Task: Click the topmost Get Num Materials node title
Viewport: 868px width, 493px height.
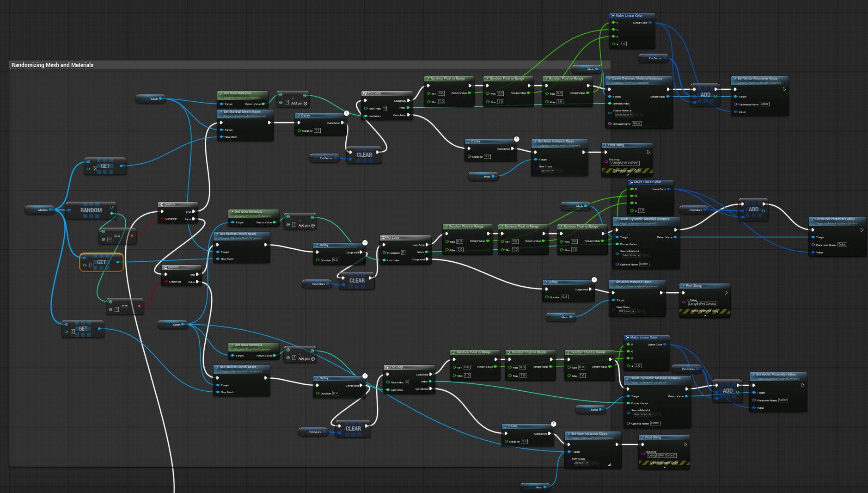Action: [x=238, y=93]
